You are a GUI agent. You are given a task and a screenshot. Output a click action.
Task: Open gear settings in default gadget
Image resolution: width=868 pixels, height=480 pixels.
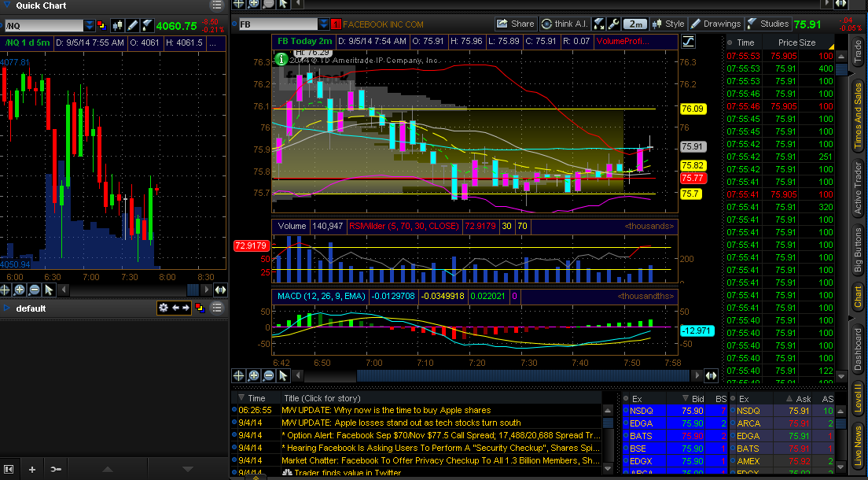click(164, 308)
